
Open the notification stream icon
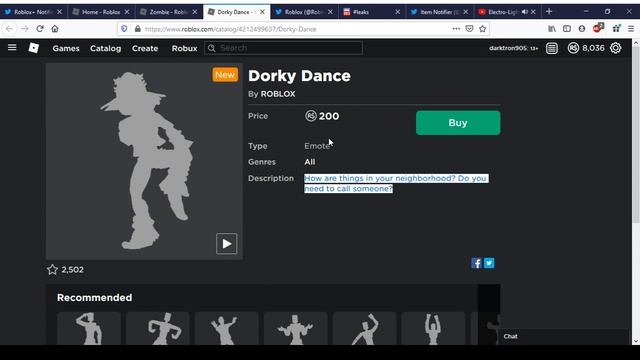552,48
